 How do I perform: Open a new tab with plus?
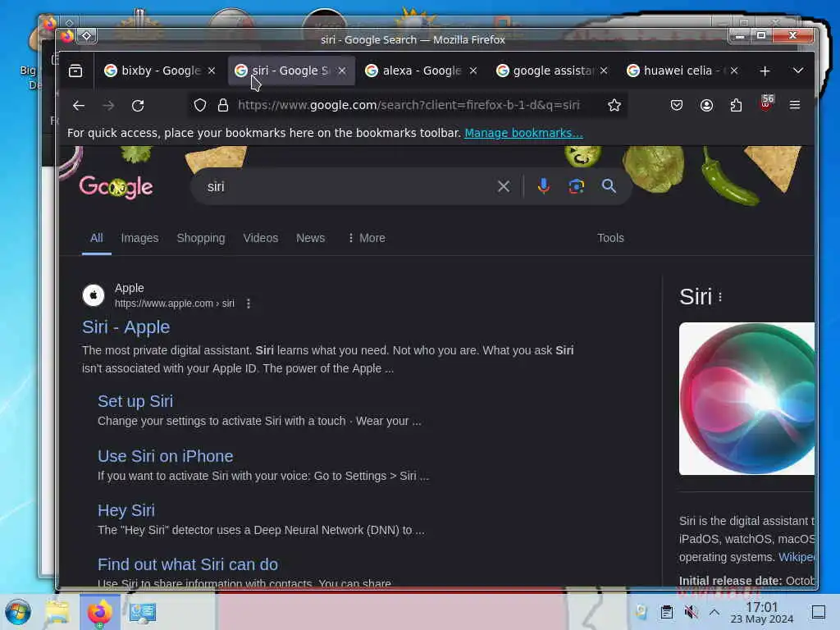pyautogui.click(x=765, y=71)
